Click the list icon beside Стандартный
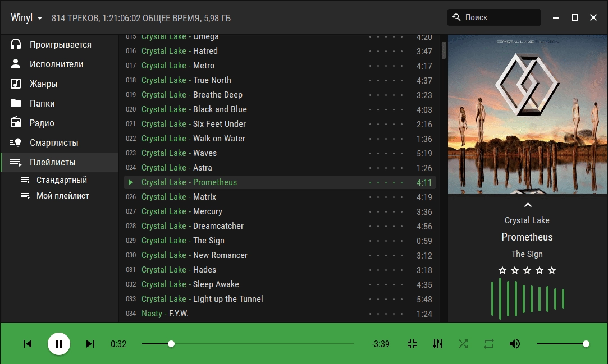The height and width of the screenshot is (364, 608). click(25, 180)
